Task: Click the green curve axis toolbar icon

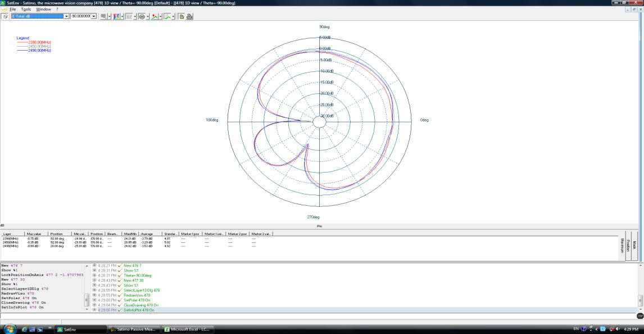Action: [167, 16]
